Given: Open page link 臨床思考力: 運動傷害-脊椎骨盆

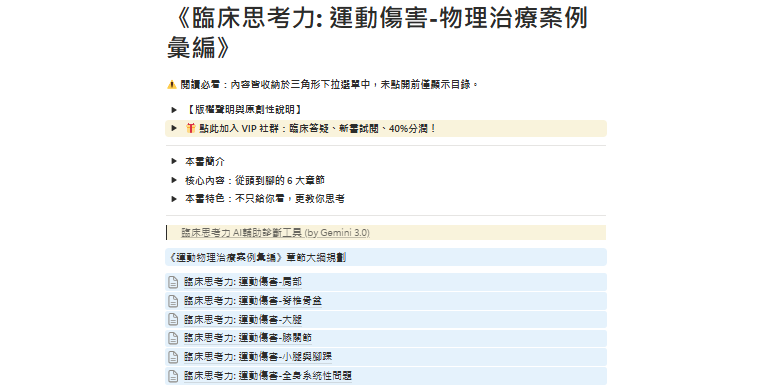Looking at the screenshot, I should click(x=253, y=301).
